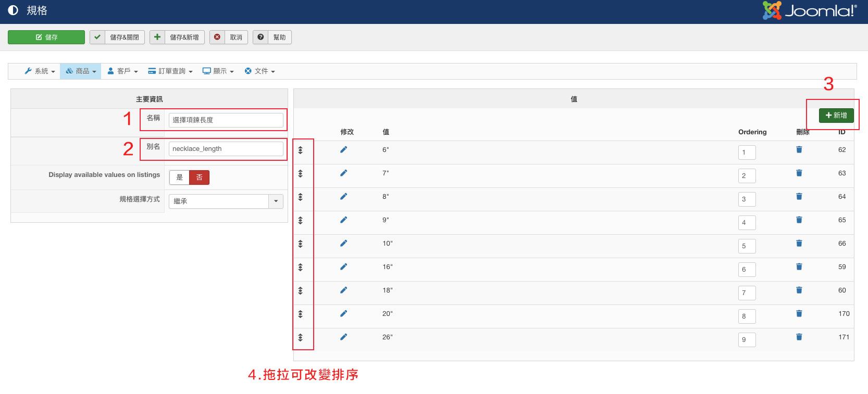868x394 pixels.
Task: Click the 取消 cancel button
Action: 229,37
